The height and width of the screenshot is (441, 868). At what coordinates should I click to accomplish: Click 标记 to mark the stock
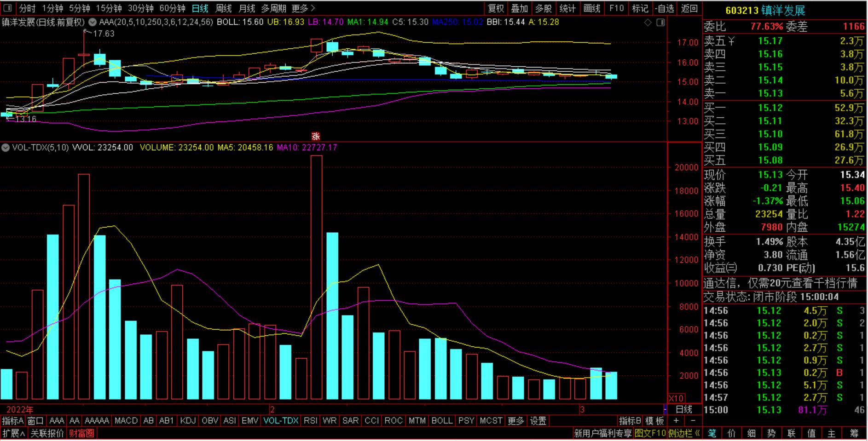tap(640, 8)
